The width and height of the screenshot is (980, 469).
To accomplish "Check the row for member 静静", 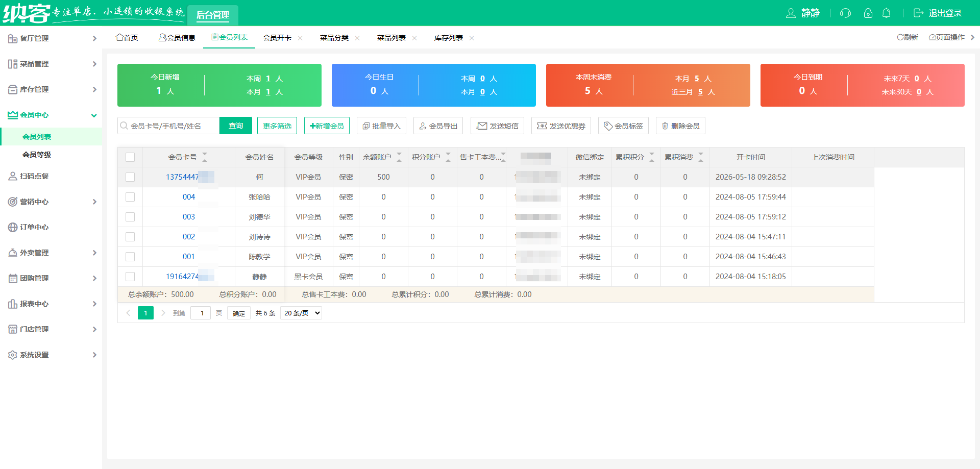I will [x=130, y=277].
